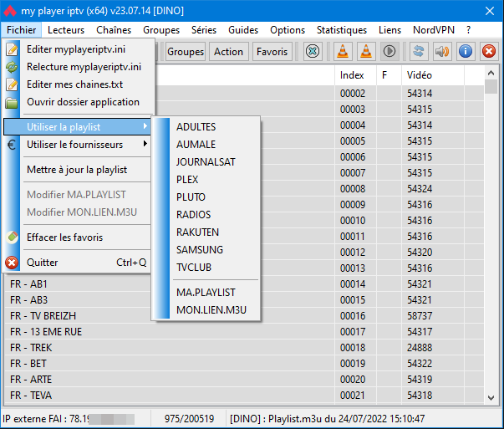
Task: Click the red X toolbar icon
Action: coord(489,52)
